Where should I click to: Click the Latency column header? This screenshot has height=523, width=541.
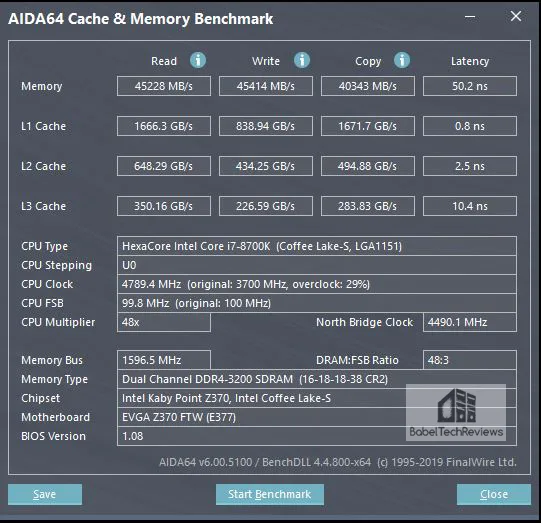(470, 61)
